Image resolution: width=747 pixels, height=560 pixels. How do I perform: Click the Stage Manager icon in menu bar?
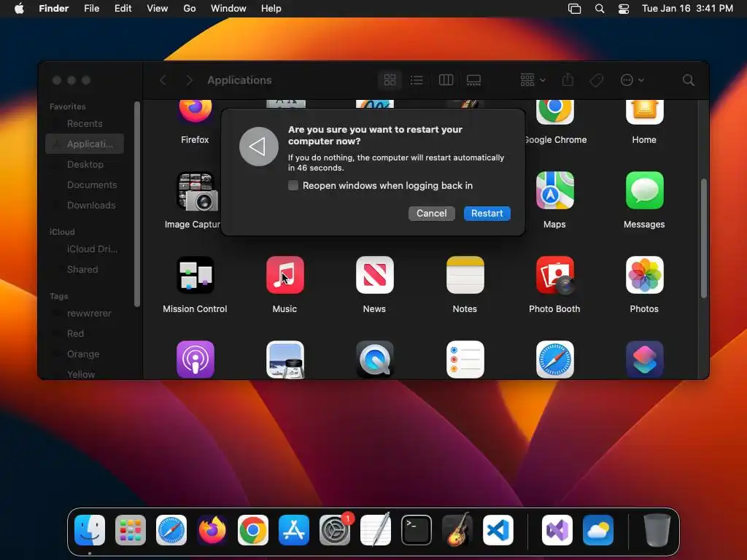tap(575, 9)
